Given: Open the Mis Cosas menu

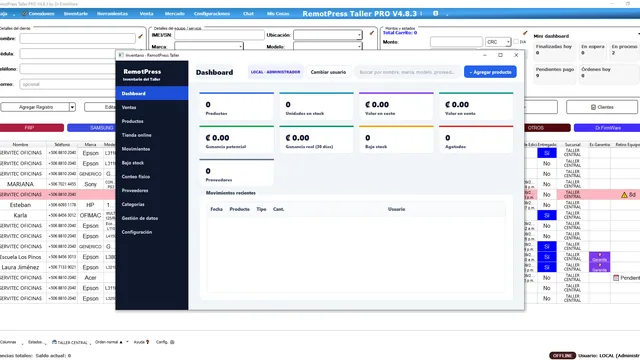Looking at the screenshot, I should coord(278,13).
